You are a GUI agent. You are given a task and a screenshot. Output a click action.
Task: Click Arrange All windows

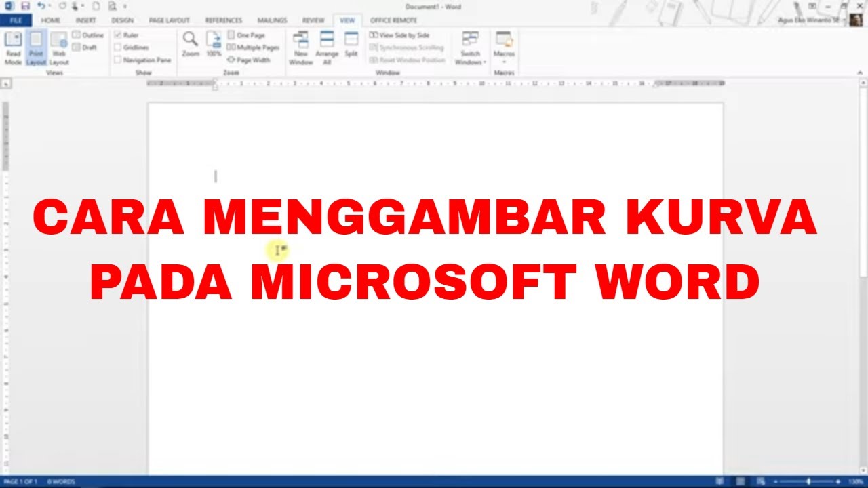coord(327,48)
